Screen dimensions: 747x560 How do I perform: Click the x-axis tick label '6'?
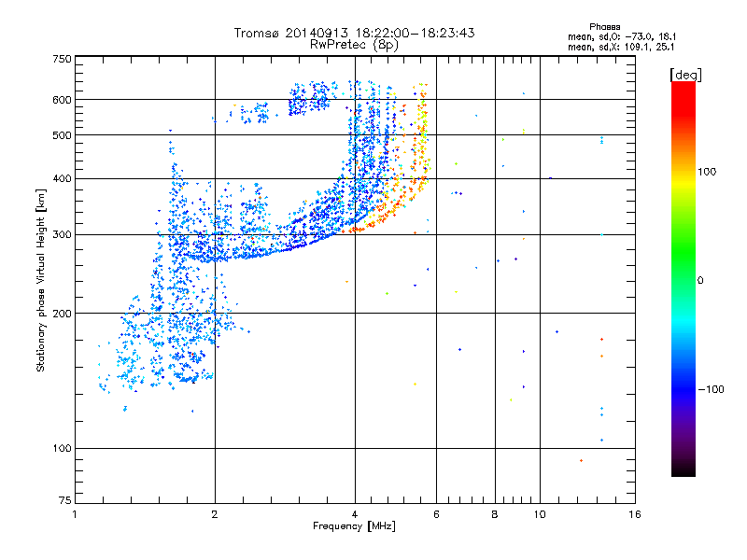click(436, 514)
